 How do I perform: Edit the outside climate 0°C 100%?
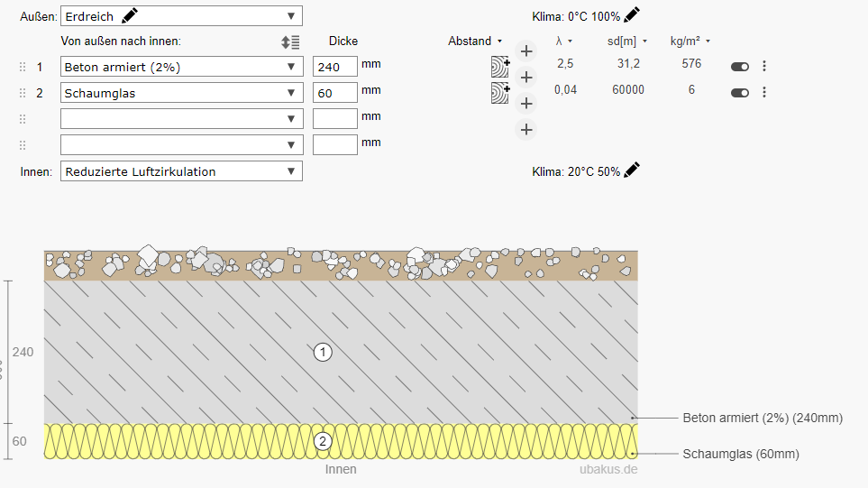(x=631, y=14)
